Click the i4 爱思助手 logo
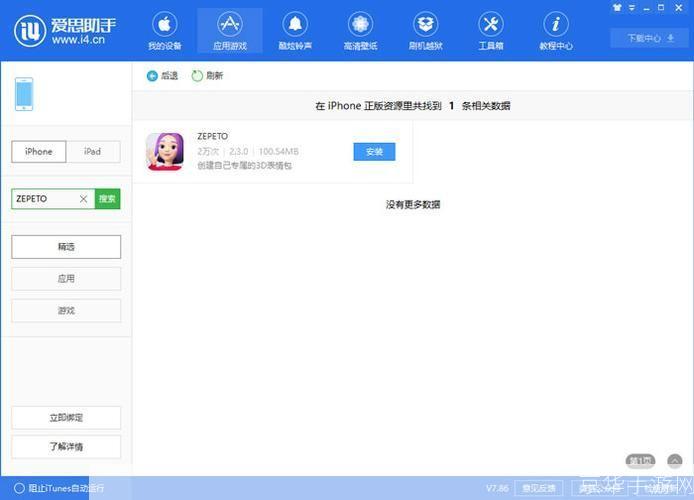The height and width of the screenshot is (500, 694). point(66,31)
